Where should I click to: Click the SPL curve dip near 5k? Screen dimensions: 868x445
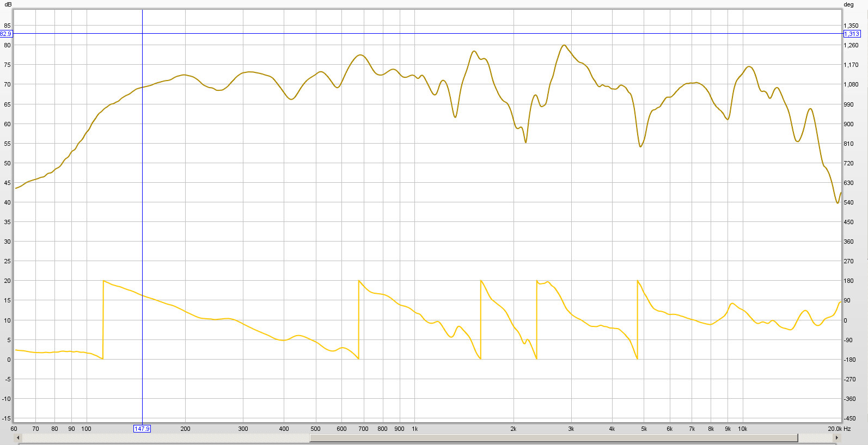pyautogui.click(x=641, y=146)
